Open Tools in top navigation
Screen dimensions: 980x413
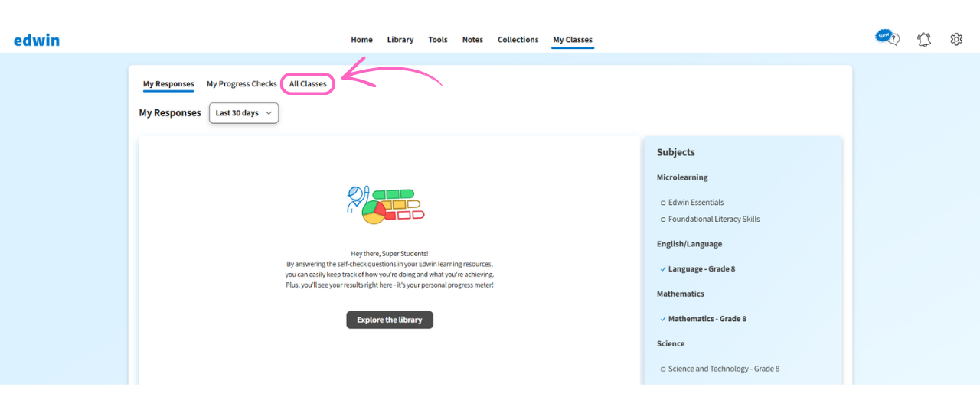click(438, 40)
